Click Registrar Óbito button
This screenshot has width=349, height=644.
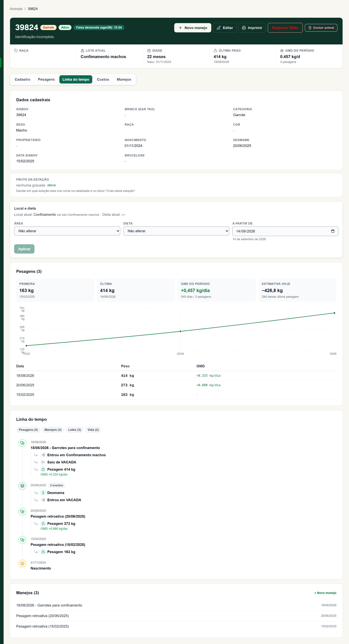pos(285,28)
